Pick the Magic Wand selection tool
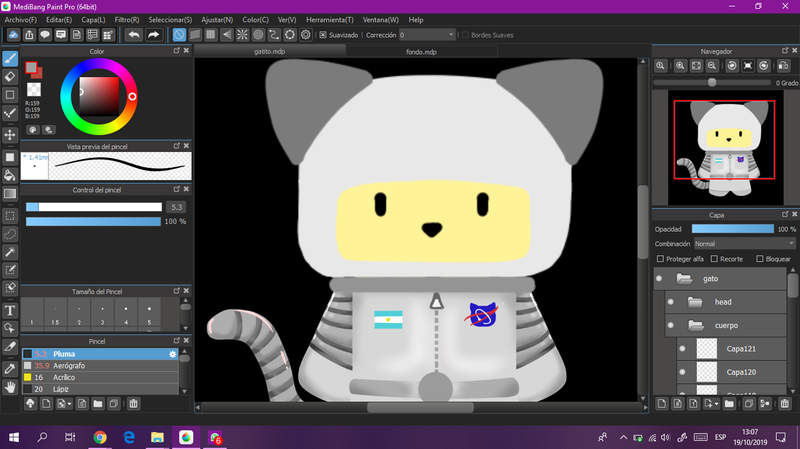 (10, 251)
